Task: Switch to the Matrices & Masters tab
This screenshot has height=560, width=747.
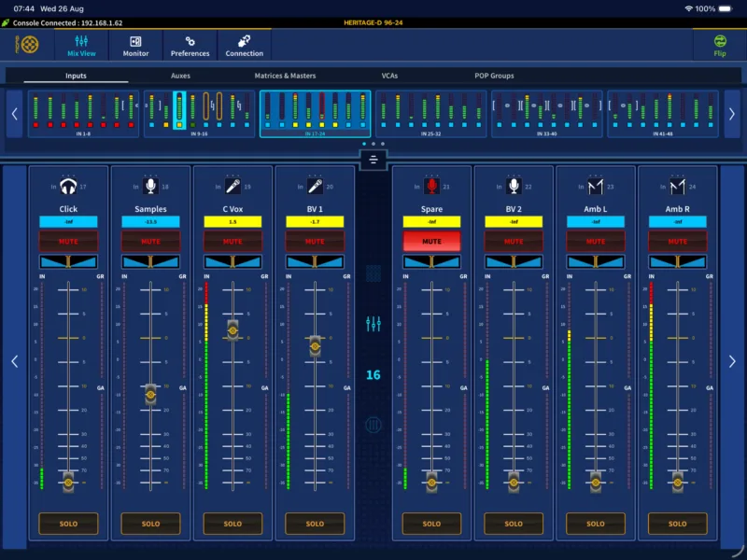Action: (285, 76)
